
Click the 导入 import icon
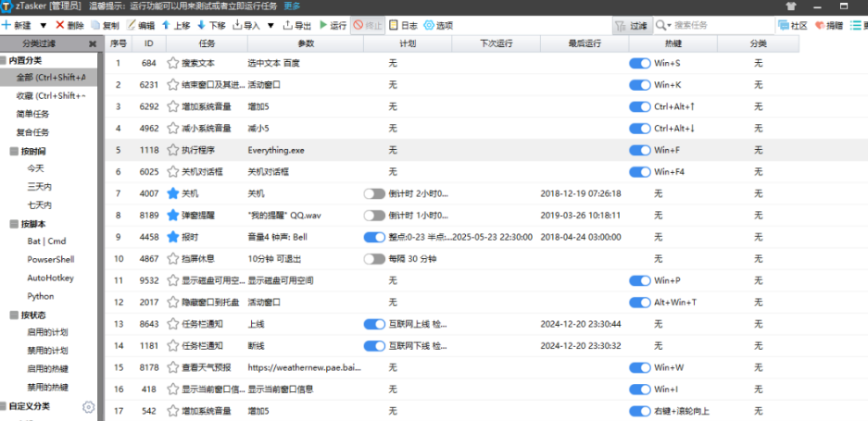click(237, 26)
